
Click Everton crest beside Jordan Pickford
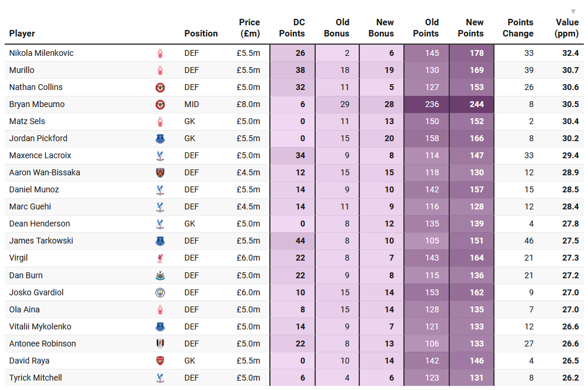tap(160, 139)
